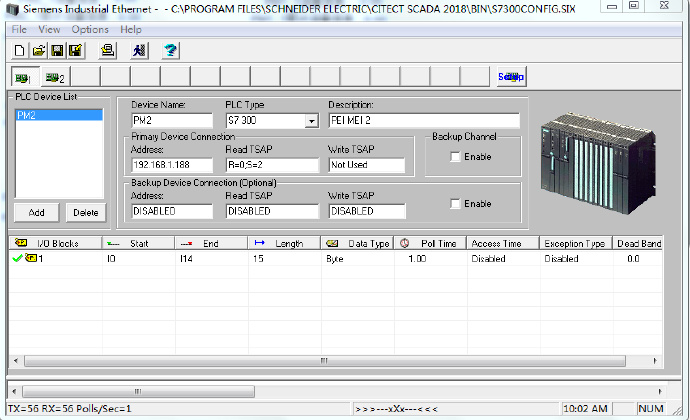Click the Length column header
690x420 pixels.
click(x=284, y=243)
